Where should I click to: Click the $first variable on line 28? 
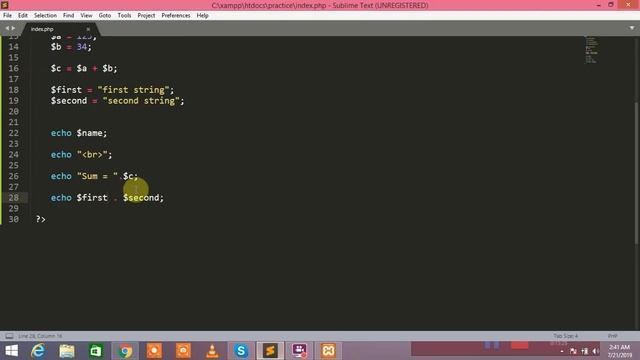coord(92,198)
